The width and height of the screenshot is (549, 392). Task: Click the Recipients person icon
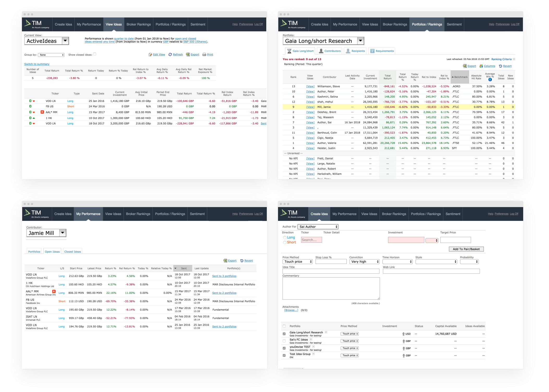pos(348,51)
